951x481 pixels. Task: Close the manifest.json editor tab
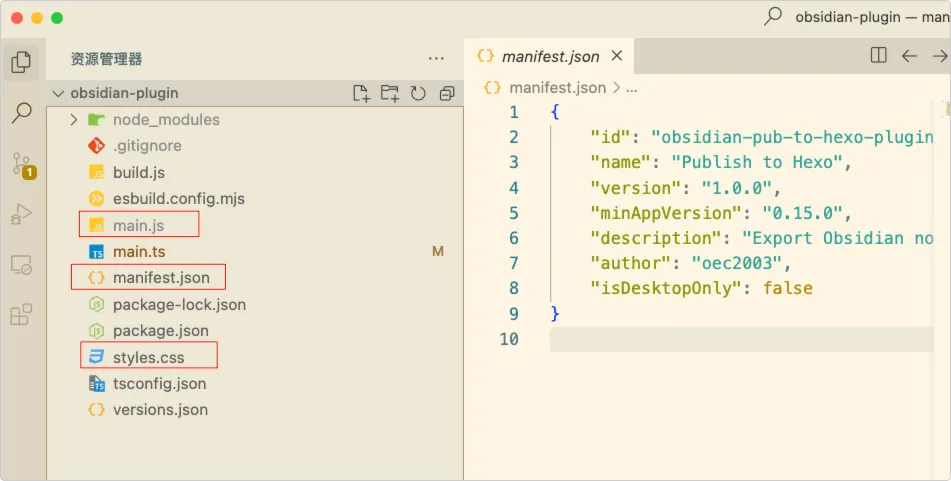pos(617,56)
